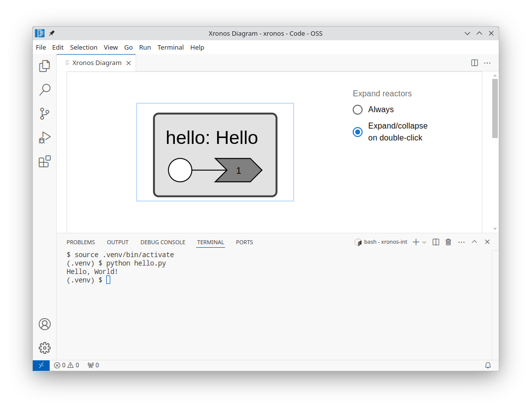Select the Always radio option
Screen dimensions: 532x410
(358, 110)
